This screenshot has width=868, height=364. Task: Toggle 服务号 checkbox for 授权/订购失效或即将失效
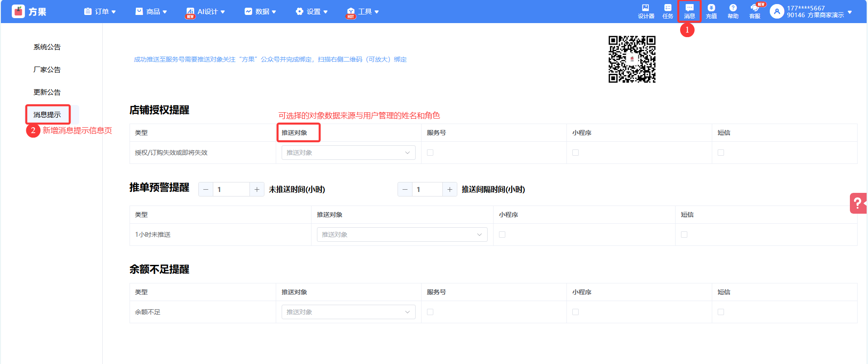pyautogui.click(x=430, y=153)
